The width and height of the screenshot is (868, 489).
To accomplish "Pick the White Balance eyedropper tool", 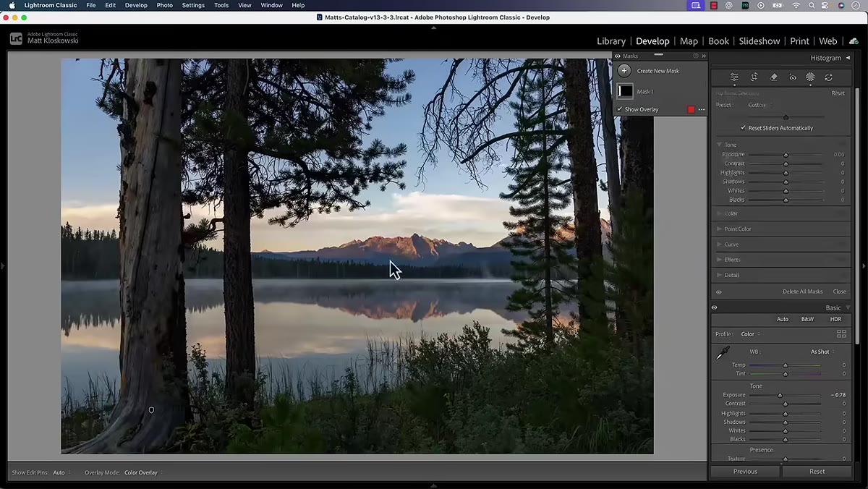I will point(723,353).
